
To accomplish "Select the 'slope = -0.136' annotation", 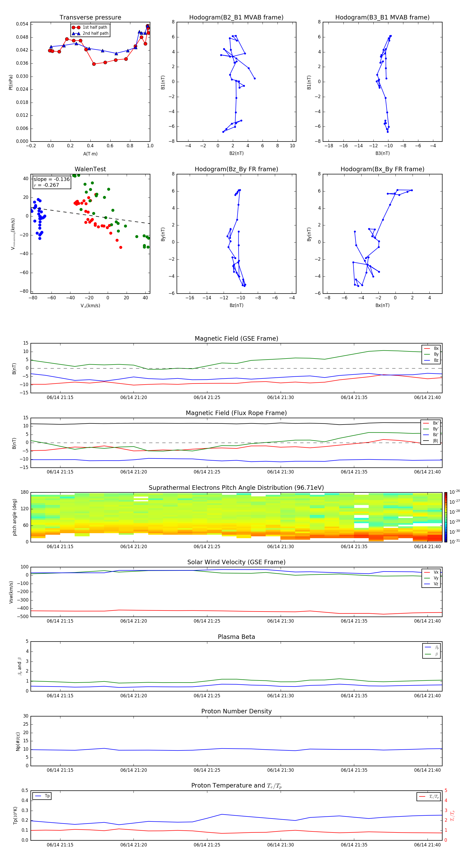I will 52,179.
